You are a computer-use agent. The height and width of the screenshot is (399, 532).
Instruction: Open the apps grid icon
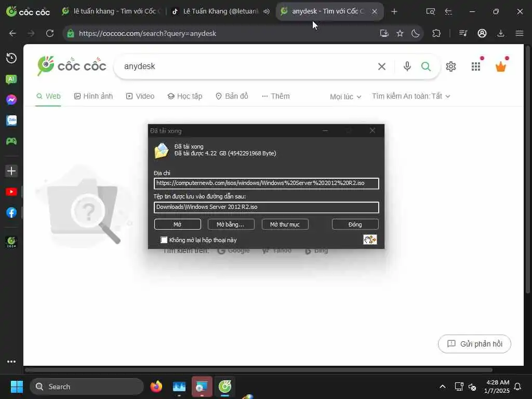[x=476, y=66]
